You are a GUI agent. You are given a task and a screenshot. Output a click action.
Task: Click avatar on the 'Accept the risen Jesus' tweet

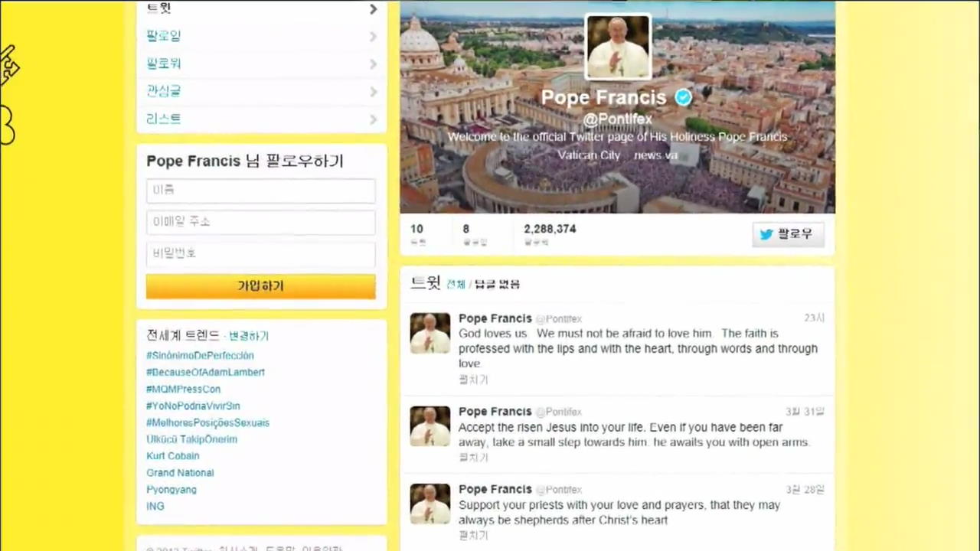pos(430,426)
